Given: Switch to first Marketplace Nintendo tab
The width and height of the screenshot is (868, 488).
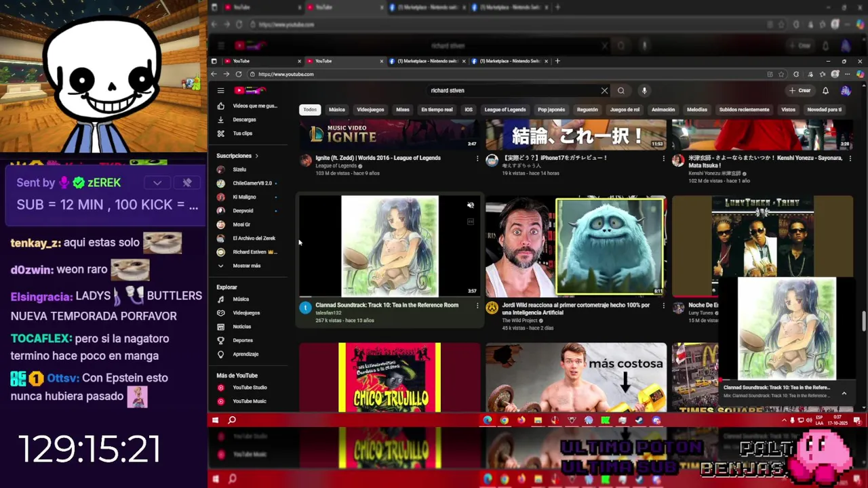Looking at the screenshot, I should tap(427, 61).
